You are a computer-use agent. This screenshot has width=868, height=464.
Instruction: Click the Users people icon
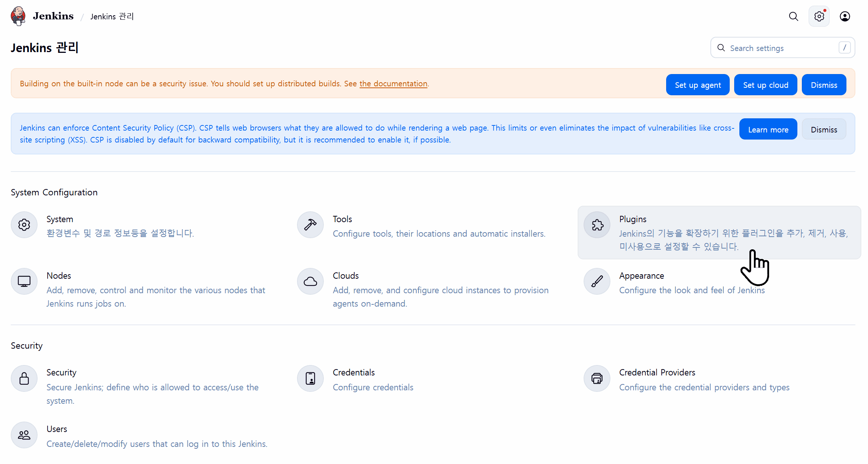[x=24, y=435]
